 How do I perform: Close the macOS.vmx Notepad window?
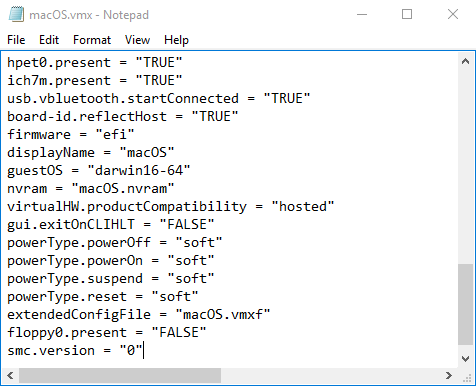pyautogui.click(x=453, y=14)
